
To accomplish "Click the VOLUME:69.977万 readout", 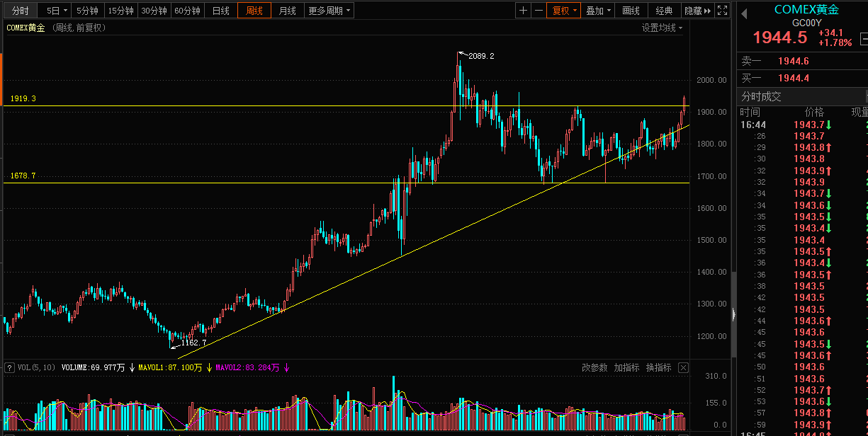I will pyautogui.click(x=94, y=368).
